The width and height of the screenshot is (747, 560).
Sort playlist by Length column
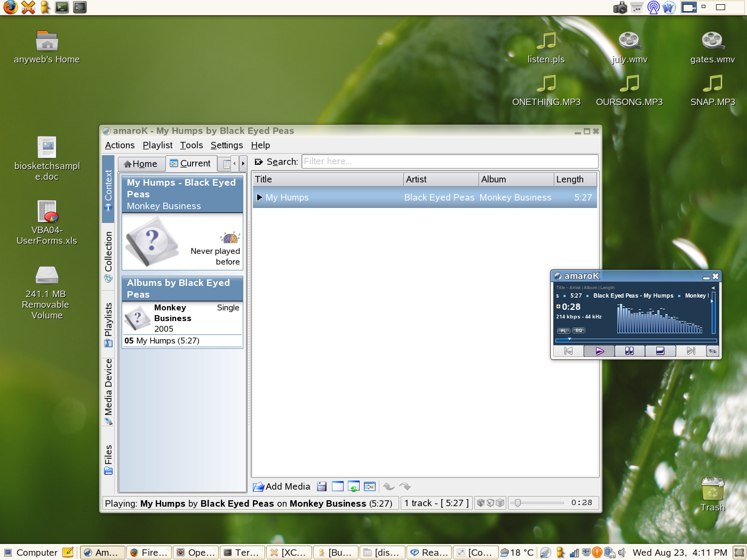[x=576, y=179]
